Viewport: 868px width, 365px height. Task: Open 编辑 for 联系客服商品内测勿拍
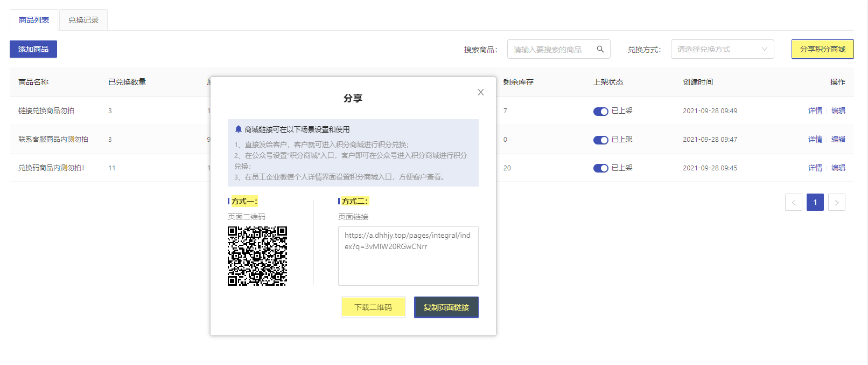pyautogui.click(x=838, y=139)
